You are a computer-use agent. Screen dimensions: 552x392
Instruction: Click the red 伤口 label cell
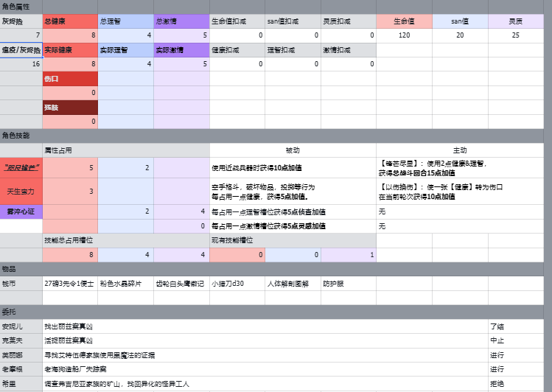click(70, 78)
